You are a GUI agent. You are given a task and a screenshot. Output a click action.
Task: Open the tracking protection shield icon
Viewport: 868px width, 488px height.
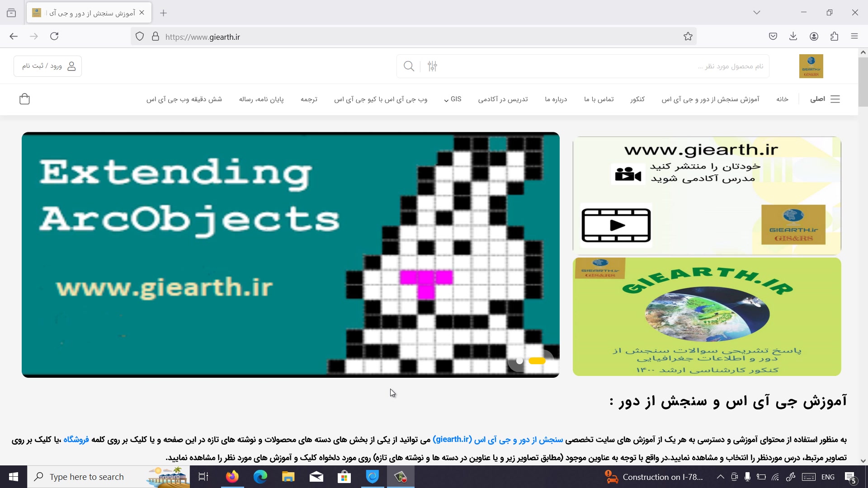pos(140,37)
